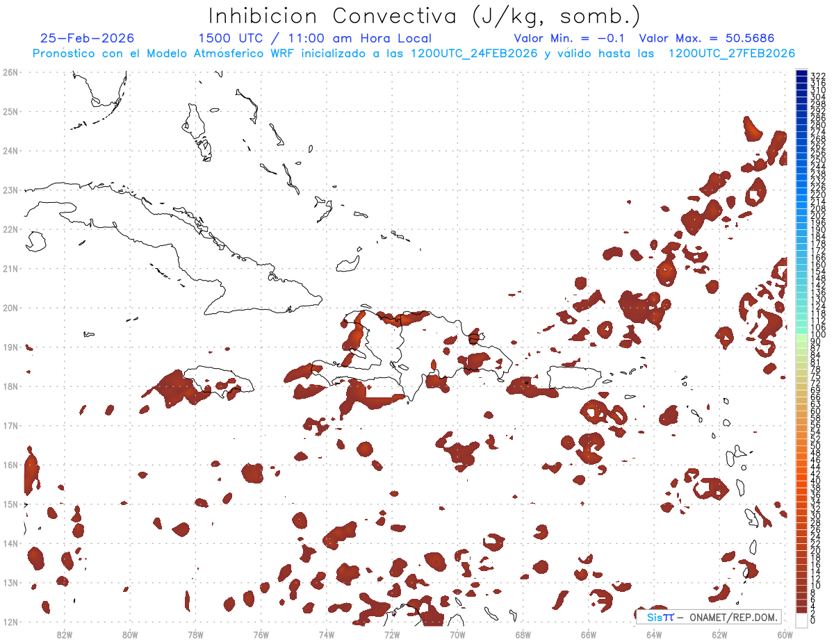
Task: Click the 19N latitude axis label
Action: coord(10,347)
